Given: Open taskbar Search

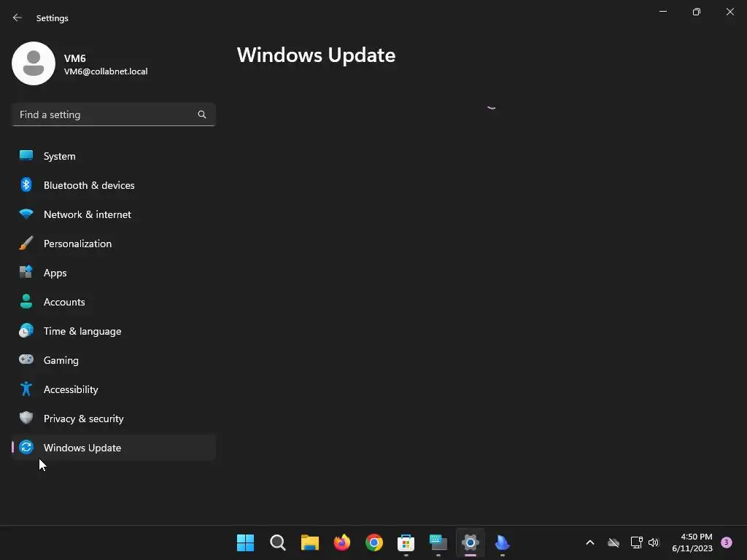Looking at the screenshot, I should pos(278,542).
